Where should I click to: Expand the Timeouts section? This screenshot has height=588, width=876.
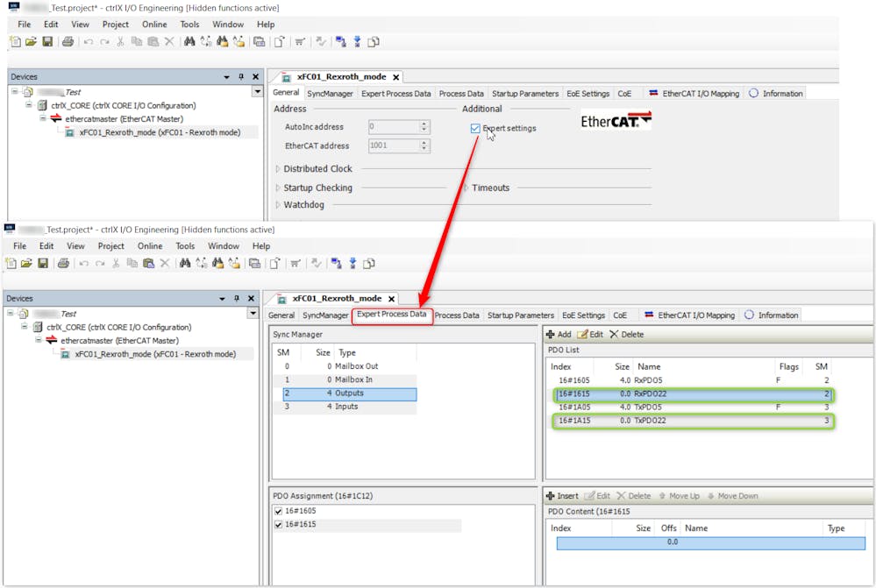click(466, 188)
